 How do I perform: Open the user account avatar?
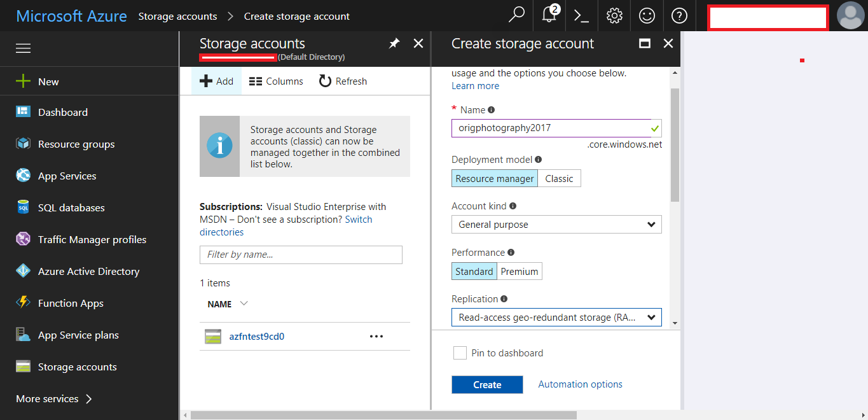850,16
